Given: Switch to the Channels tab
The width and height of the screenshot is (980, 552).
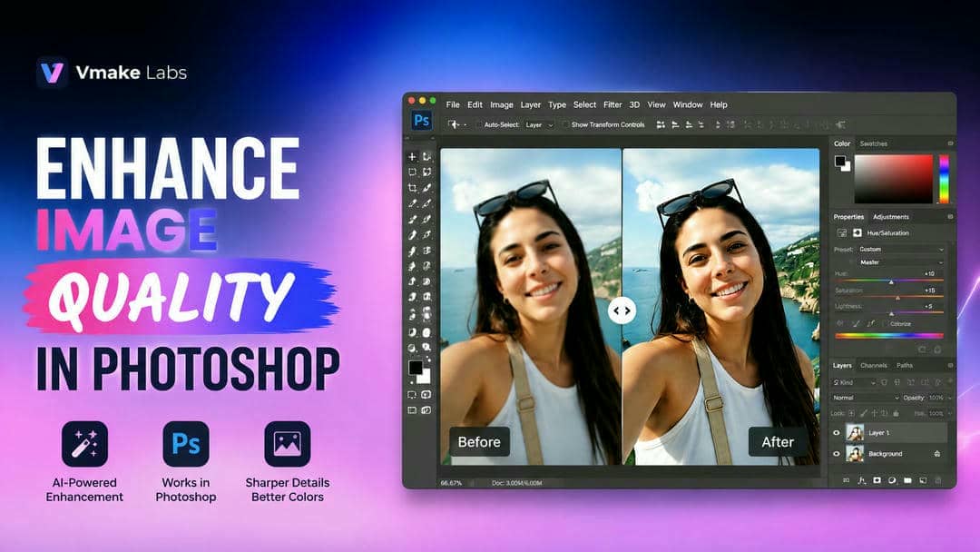Looking at the screenshot, I should tap(873, 366).
